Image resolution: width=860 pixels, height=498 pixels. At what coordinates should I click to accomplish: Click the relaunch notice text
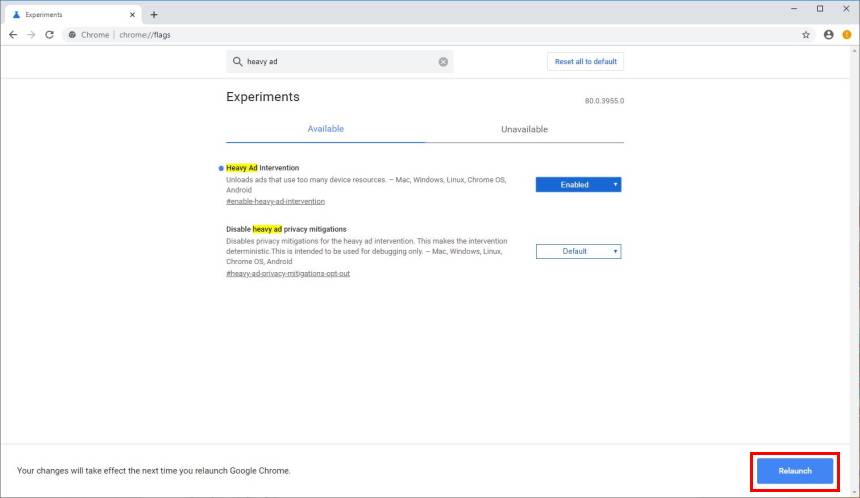click(154, 471)
